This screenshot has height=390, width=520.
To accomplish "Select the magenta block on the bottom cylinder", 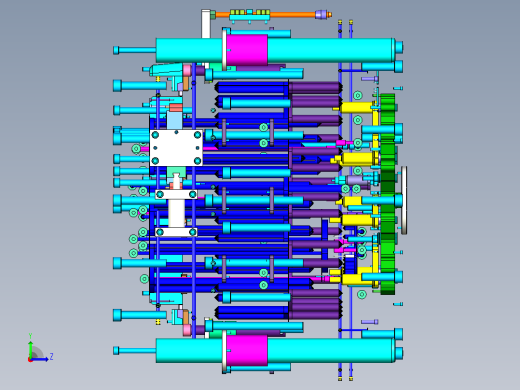I will 247,350.
